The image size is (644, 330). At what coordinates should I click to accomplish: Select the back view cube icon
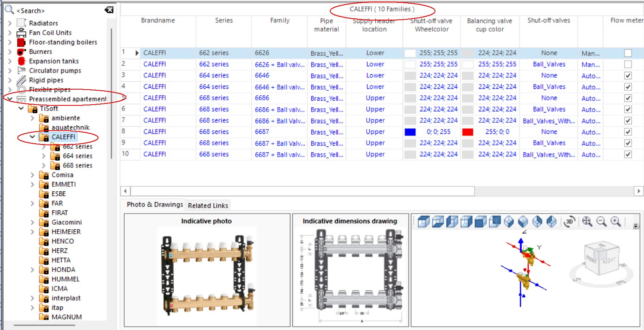(495, 222)
